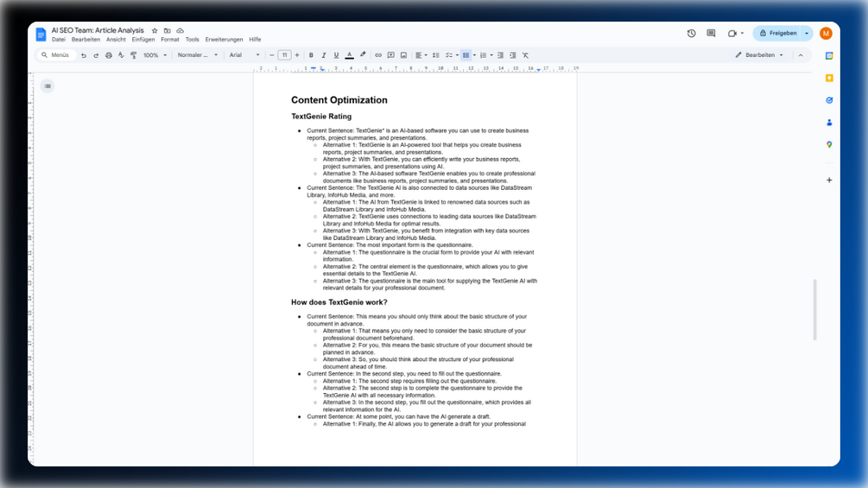This screenshot has height=488, width=868.
Task: Open the Maps side panel icon
Action: (829, 144)
